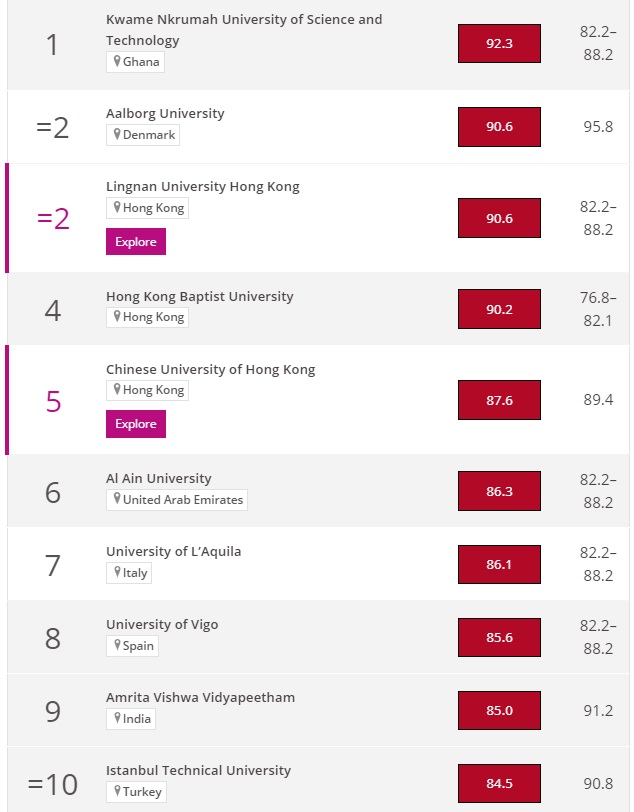Open Kwame Nkrumah University of Science and Technology
This screenshot has height=812, width=634.
[x=244, y=30]
